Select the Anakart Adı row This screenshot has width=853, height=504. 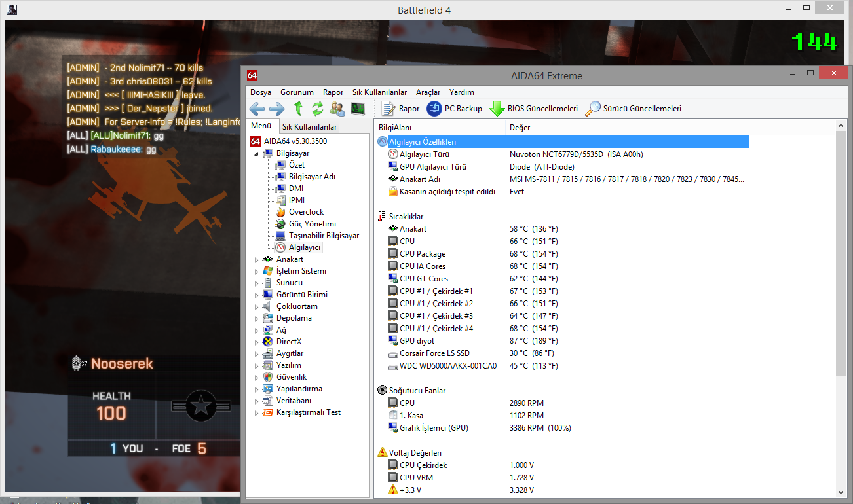click(563, 179)
